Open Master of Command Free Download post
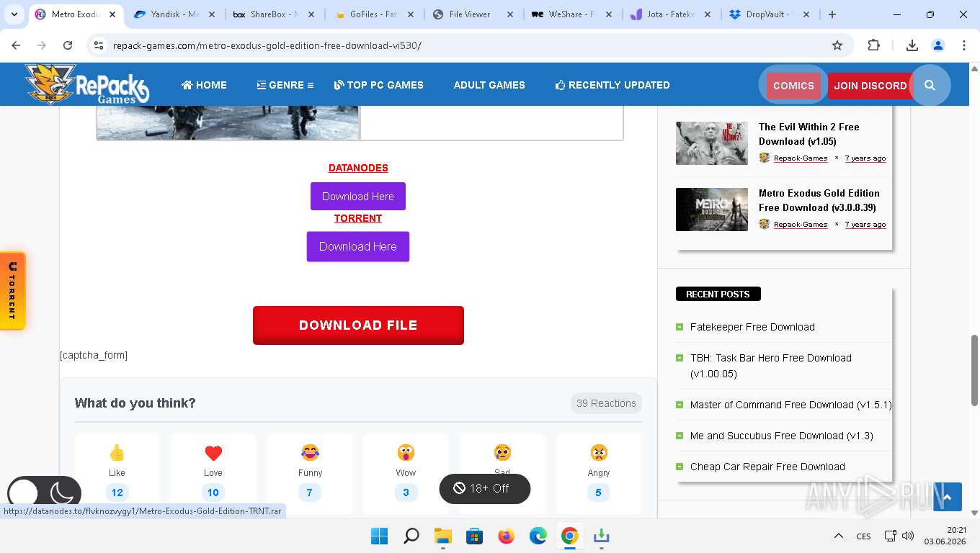The width and height of the screenshot is (980, 553). pyautogui.click(x=790, y=405)
